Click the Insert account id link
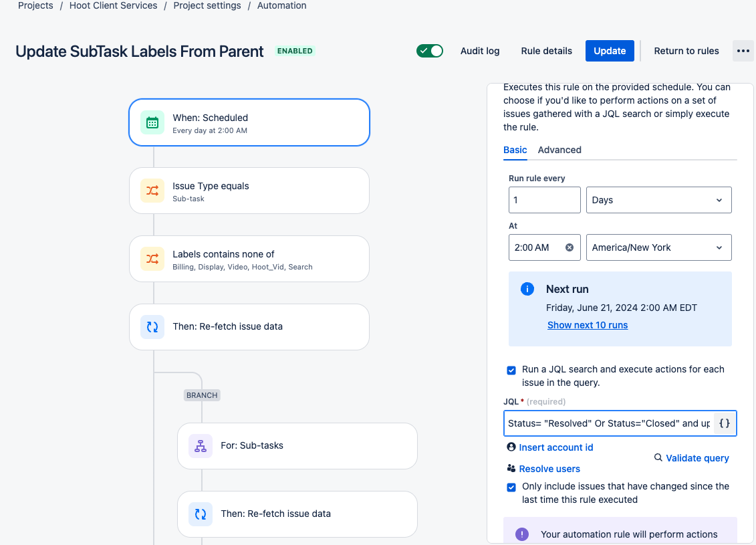 [556, 447]
